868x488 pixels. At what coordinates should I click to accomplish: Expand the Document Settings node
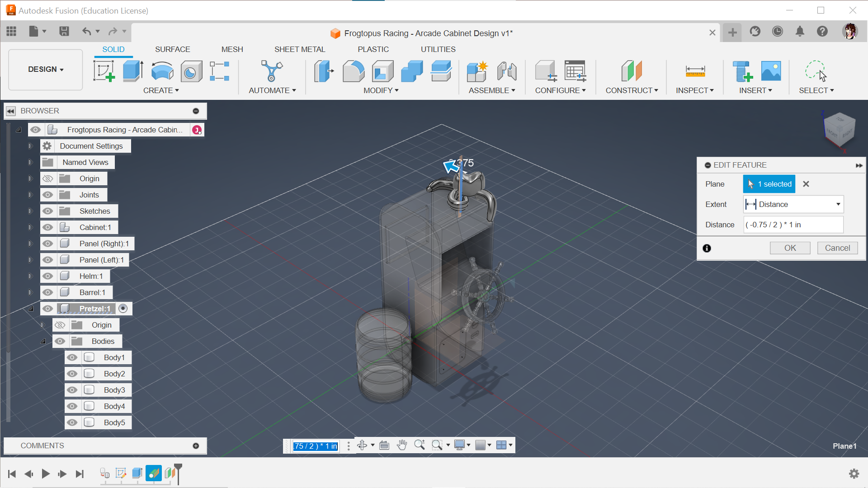[x=30, y=146]
